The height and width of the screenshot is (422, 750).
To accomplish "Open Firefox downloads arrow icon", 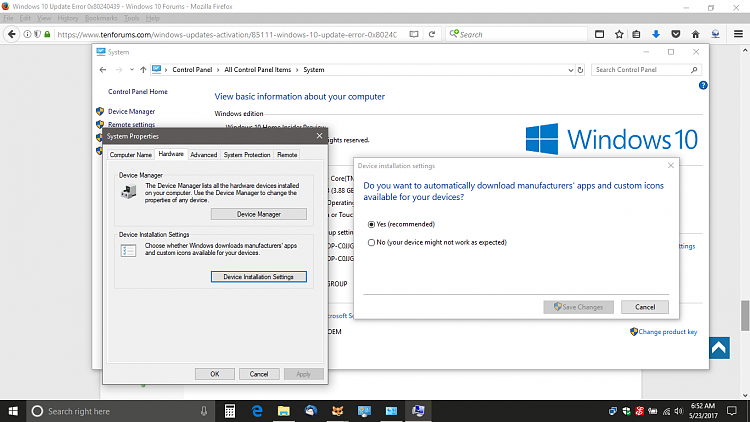I will 656,34.
